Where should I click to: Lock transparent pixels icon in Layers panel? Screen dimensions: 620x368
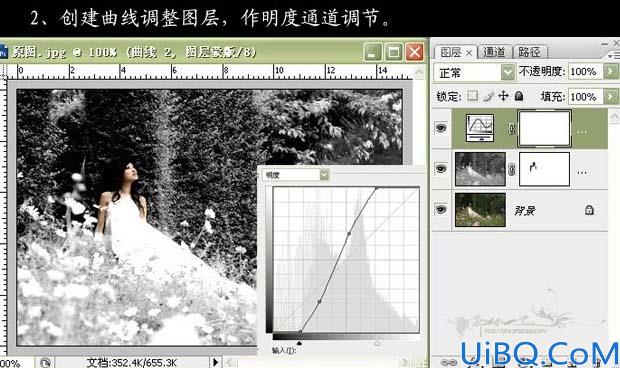(472, 96)
